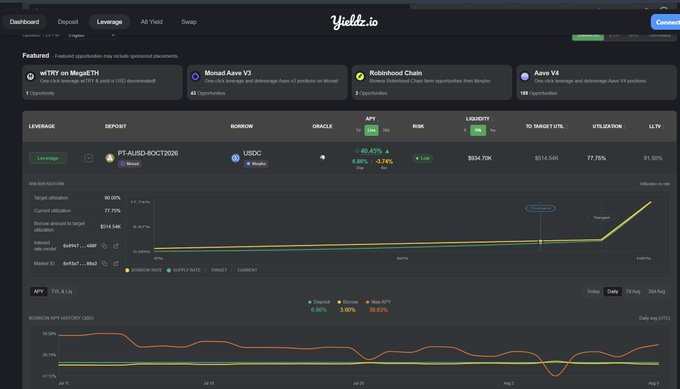The height and width of the screenshot is (389, 680).
Task: Click the Monad Aave V3 purple icon
Action: point(195,76)
